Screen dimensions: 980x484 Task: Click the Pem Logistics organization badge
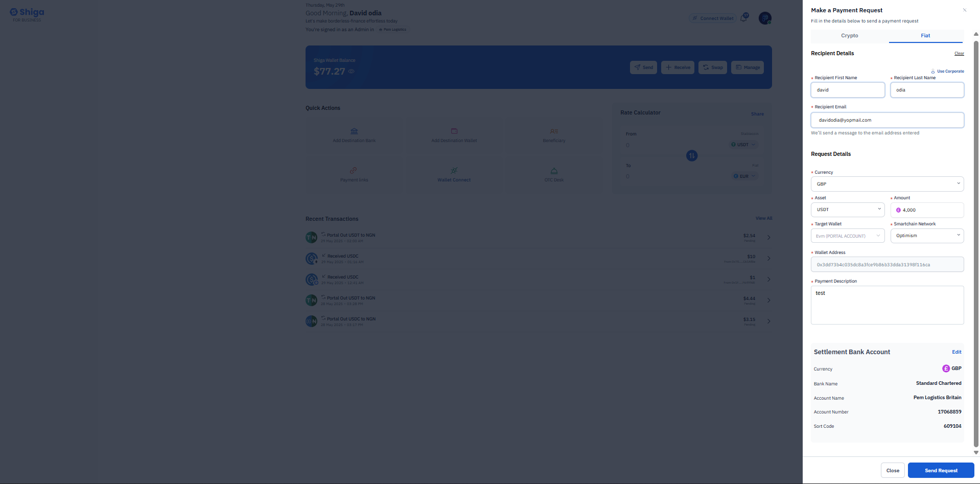(392, 30)
